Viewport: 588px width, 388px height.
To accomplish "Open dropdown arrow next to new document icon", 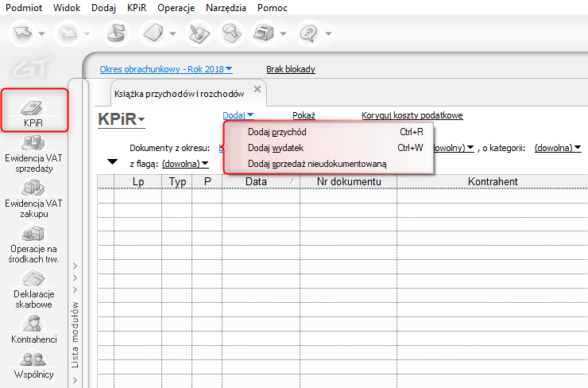I will coord(172,33).
